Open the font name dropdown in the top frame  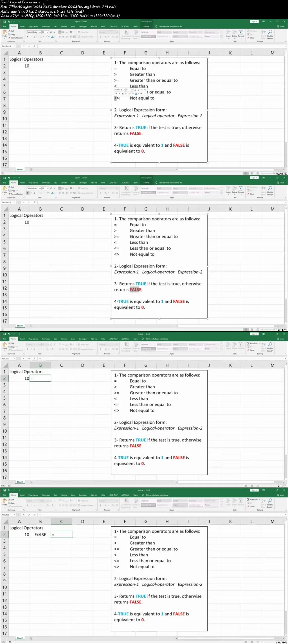coord(40,32)
